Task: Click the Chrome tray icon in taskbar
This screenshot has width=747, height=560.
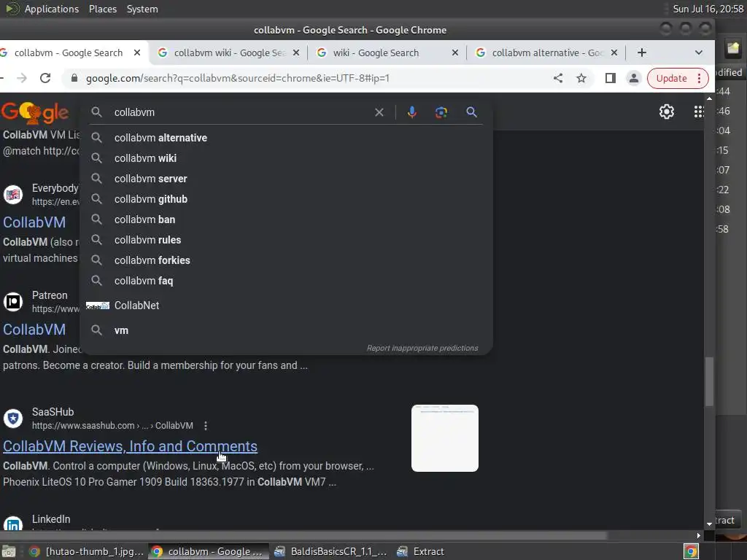Action: click(x=691, y=551)
